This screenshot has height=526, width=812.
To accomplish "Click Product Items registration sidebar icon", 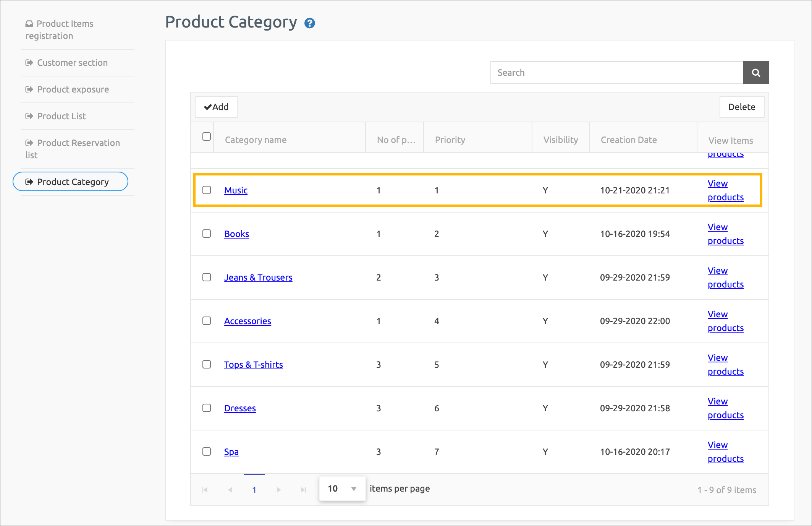I will 29,24.
